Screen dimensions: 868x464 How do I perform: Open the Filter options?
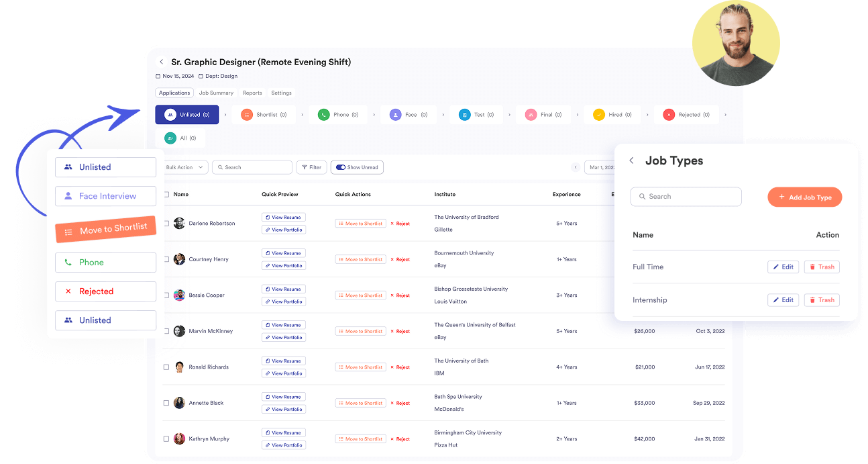tap(311, 167)
